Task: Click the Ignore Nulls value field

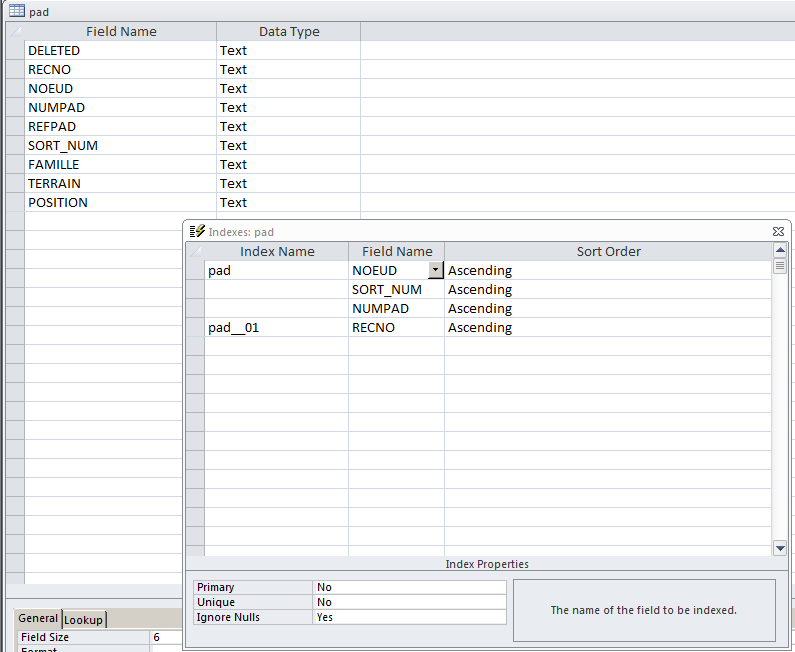Action: pos(410,618)
